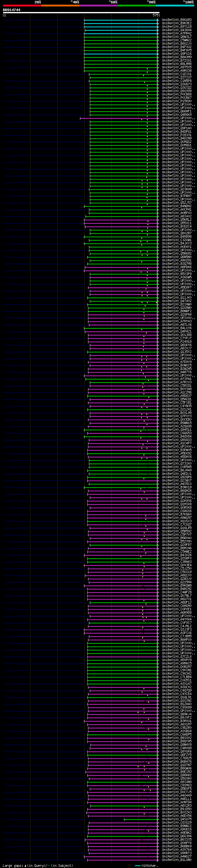Select the UniRef100_A9RU38 entry
Image resolution: width=197 pixels, height=868 pixels.
coord(176,71)
